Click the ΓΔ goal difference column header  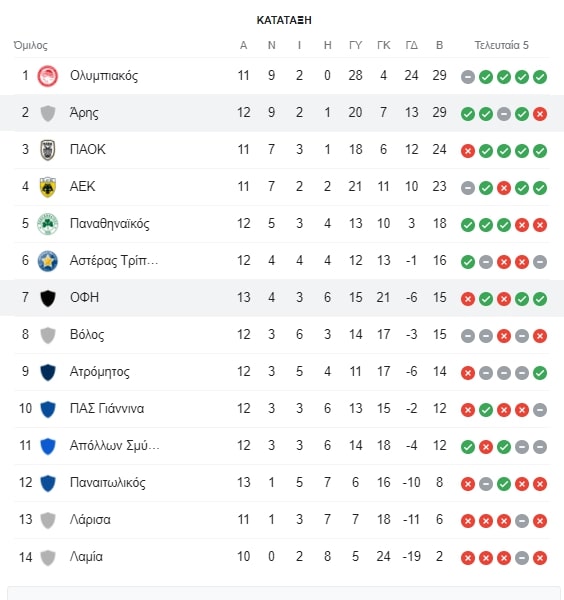(x=411, y=45)
